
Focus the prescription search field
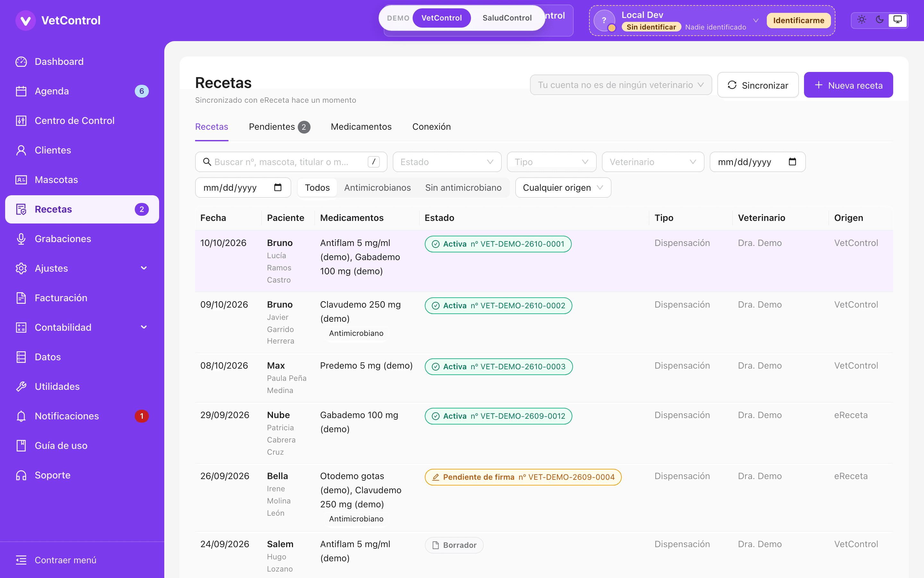point(291,162)
